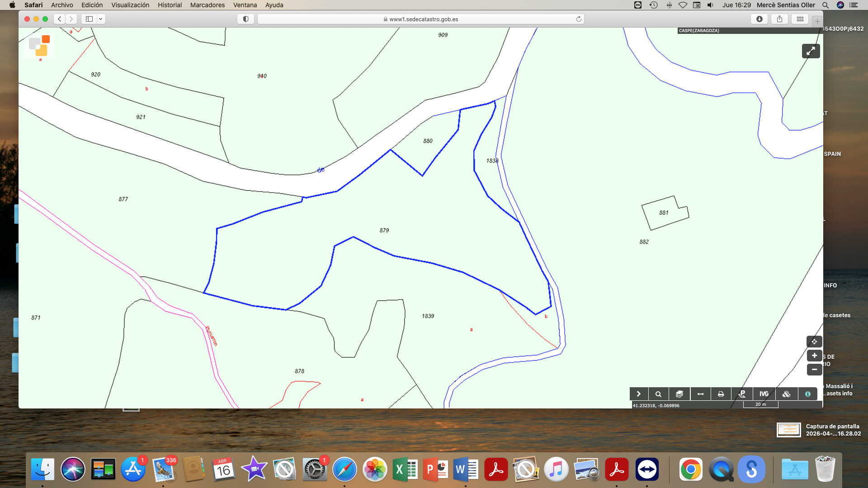Zoom in the map with plus
868x488 pixels.
click(814, 356)
